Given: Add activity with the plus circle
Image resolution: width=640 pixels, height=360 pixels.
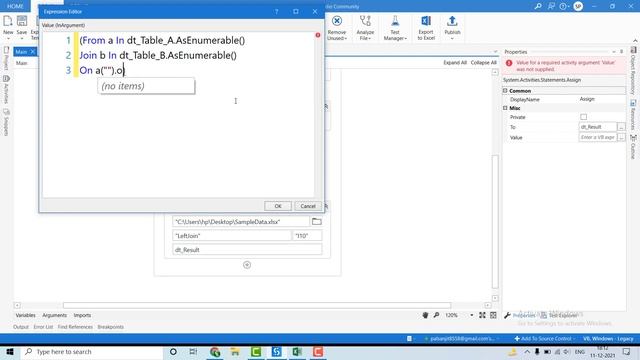Looking at the screenshot, I should pos(247,265).
